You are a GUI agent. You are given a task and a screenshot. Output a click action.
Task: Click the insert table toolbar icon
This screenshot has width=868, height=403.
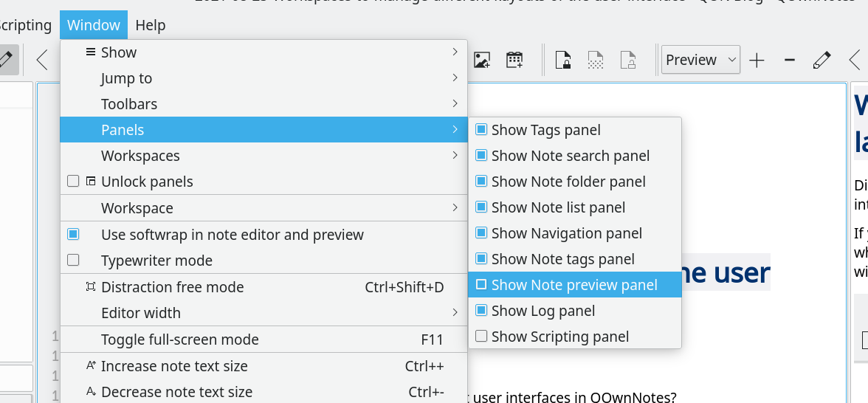[x=514, y=60]
